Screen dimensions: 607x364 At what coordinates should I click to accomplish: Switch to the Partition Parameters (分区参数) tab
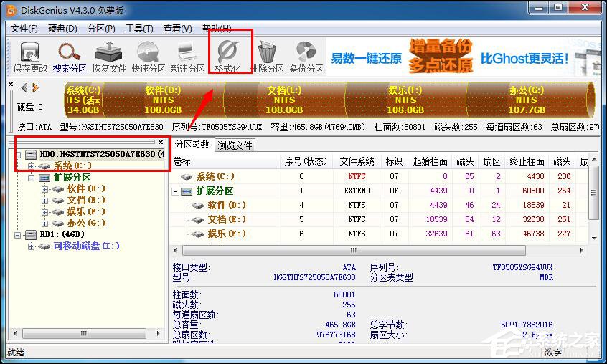[192, 144]
